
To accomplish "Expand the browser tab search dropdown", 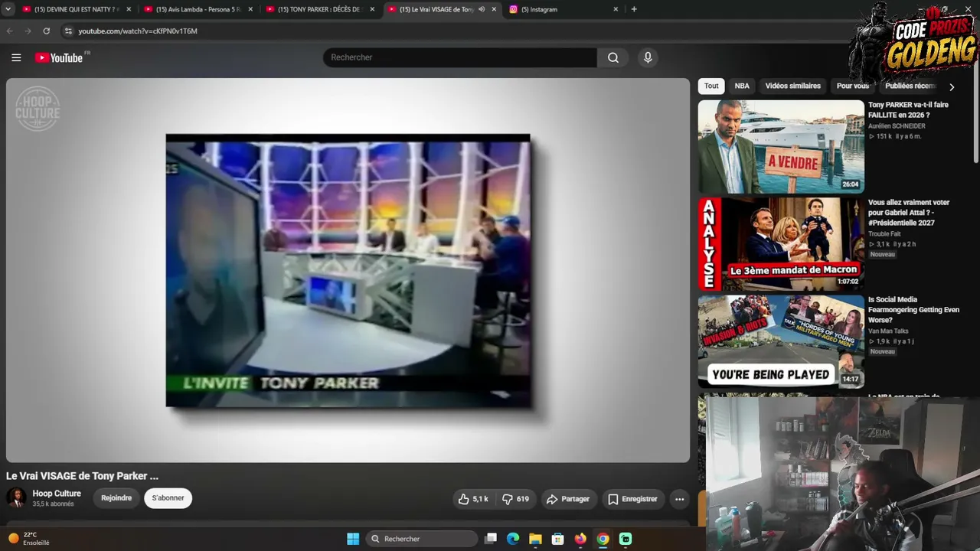I will pos(8,9).
